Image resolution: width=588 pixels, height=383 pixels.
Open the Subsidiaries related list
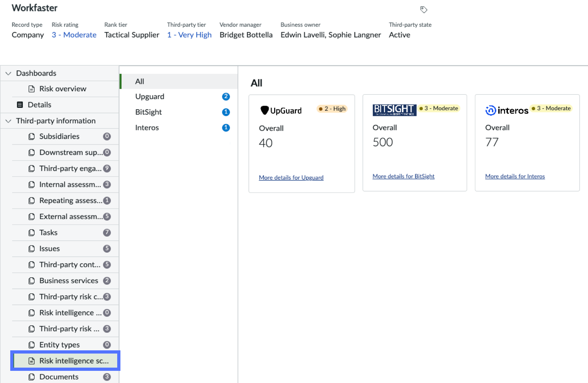(65, 136)
